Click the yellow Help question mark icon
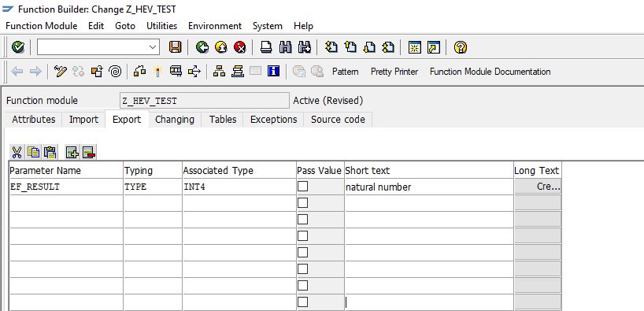 click(x=461, y=47)
